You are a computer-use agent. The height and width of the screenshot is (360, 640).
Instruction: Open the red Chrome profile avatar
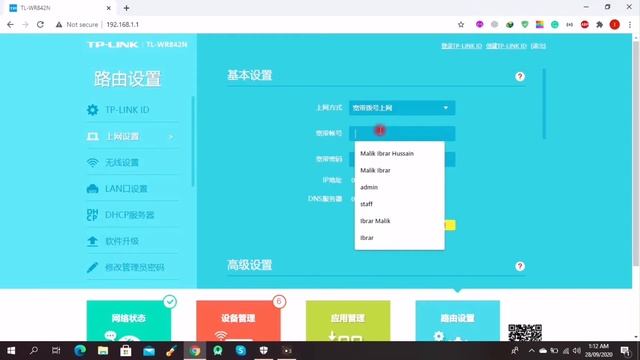(615, 24)
